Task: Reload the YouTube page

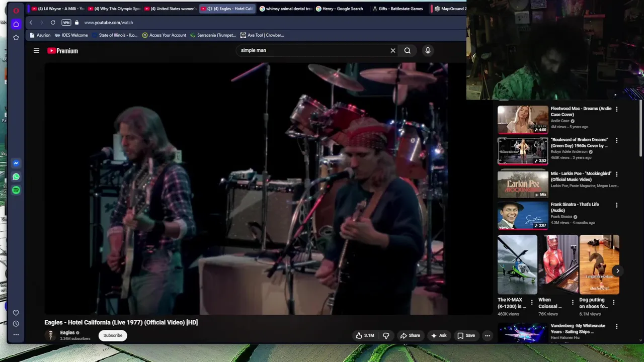Action: [x=53, y=23]
